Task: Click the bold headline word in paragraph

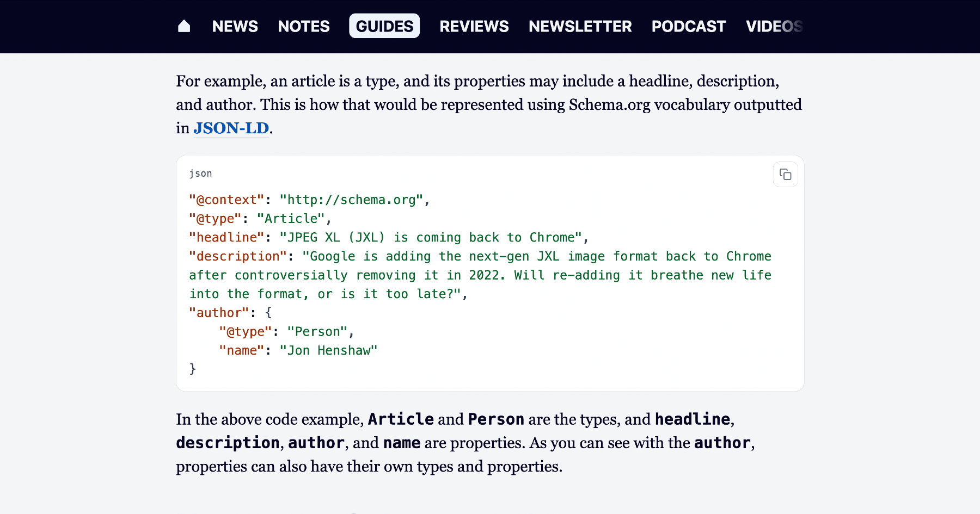Action: 693,419
